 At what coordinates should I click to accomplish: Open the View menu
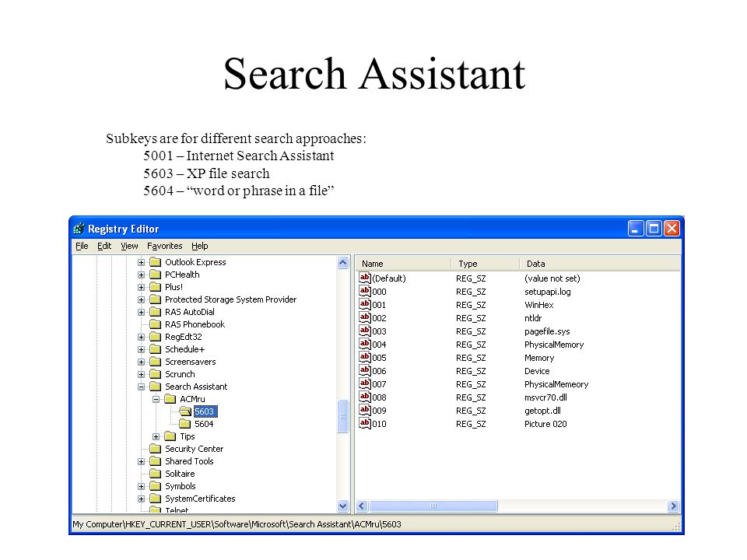pyautogui.click(x=129, y=246)
